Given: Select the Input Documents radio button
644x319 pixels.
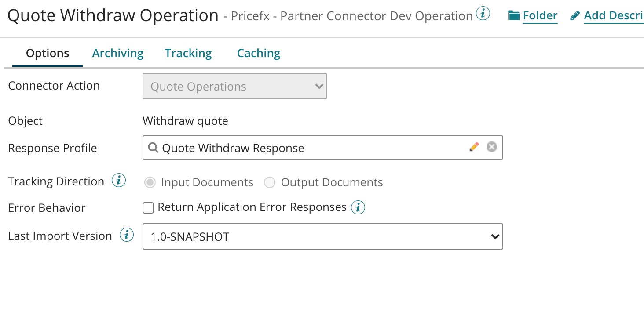Looking at the screenshot, I should (150, 182).
